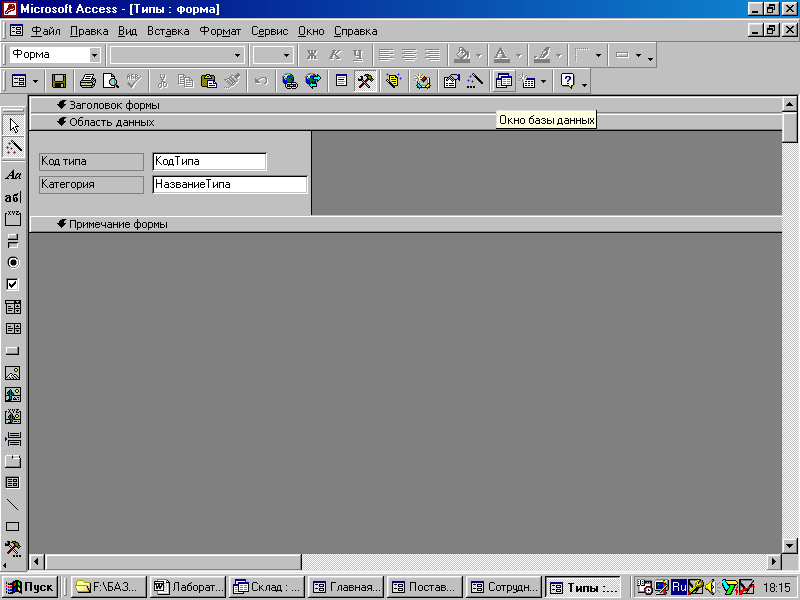The height and width of the screenshot is (600, 800).
Task: Switch to the Склад taskbar window
Action: click(x=266, y=587)
